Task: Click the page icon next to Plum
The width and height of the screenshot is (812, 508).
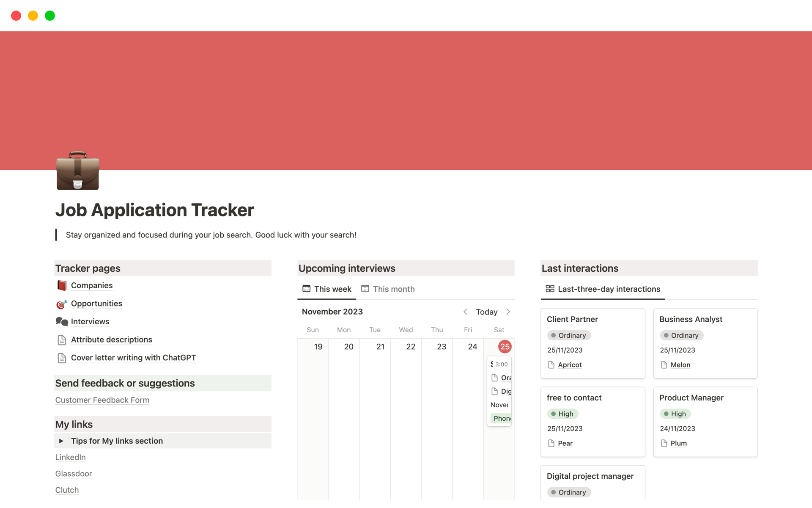Action: tap(664, 443)
